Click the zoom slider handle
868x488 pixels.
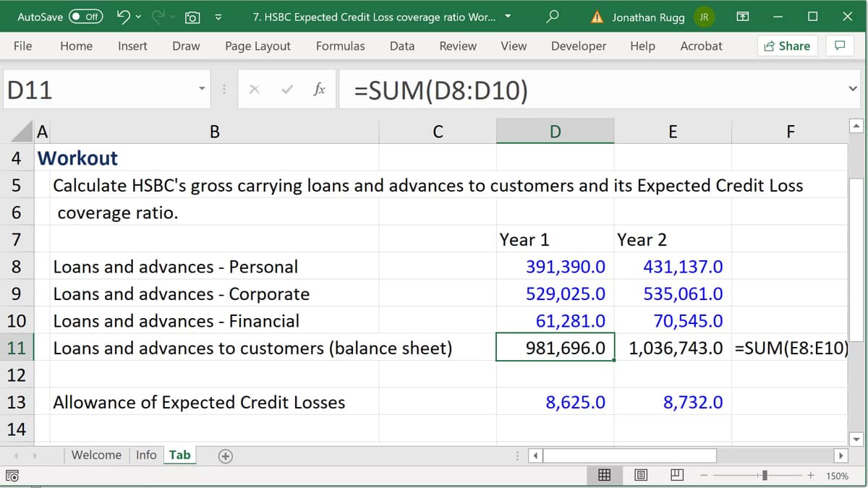[764, 476]
